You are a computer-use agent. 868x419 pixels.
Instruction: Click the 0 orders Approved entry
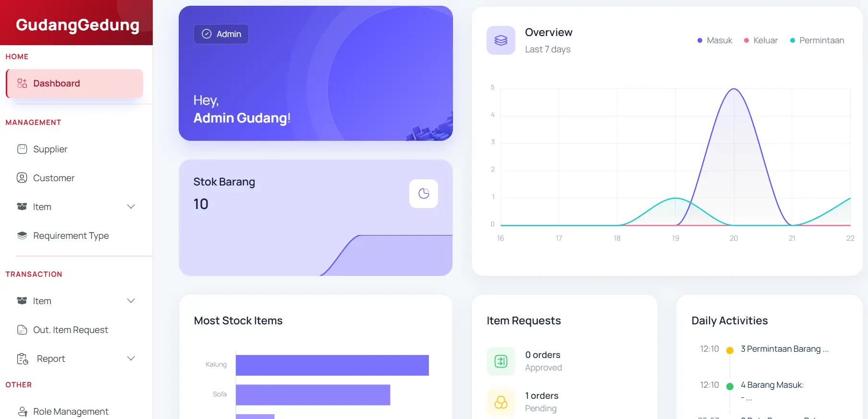tap(543, 361)
